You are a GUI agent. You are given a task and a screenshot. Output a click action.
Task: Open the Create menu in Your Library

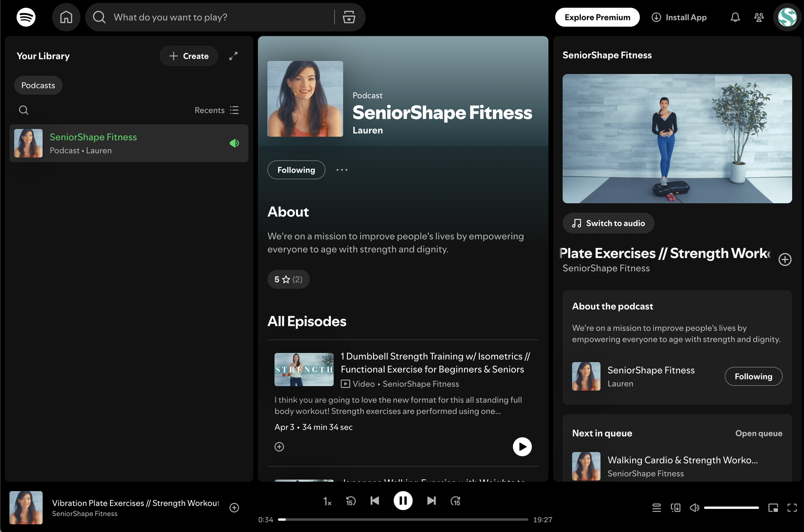[x=188, y=56]
